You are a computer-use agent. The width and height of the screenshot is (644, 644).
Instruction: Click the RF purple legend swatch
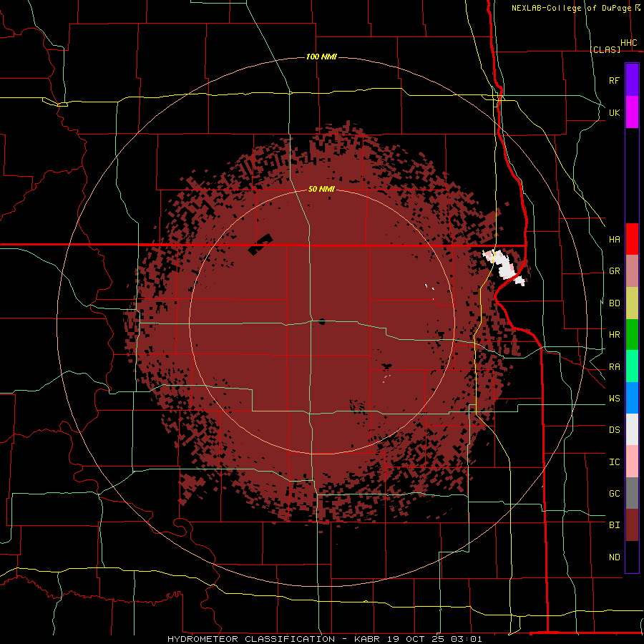click(x=632, y=80)
